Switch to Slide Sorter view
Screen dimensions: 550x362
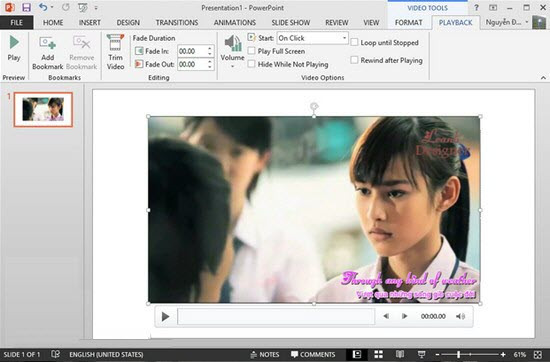378,354
